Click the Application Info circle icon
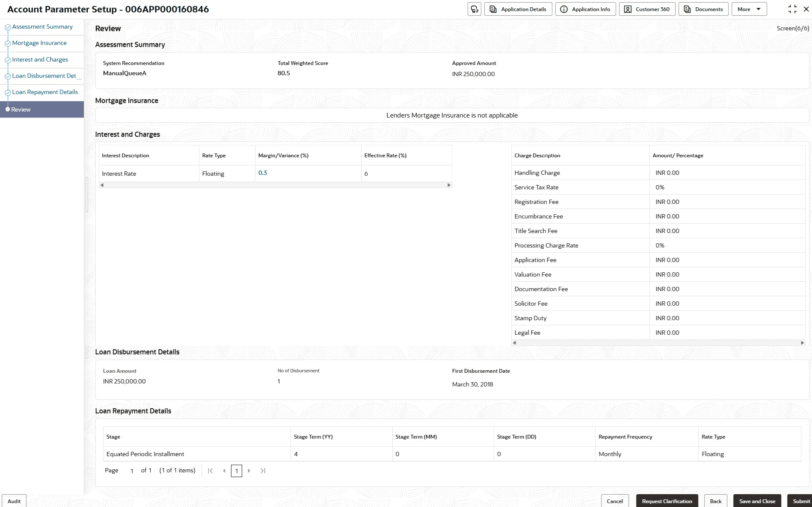812x507 pixels. pyautogui.click(x=564, y=9)
